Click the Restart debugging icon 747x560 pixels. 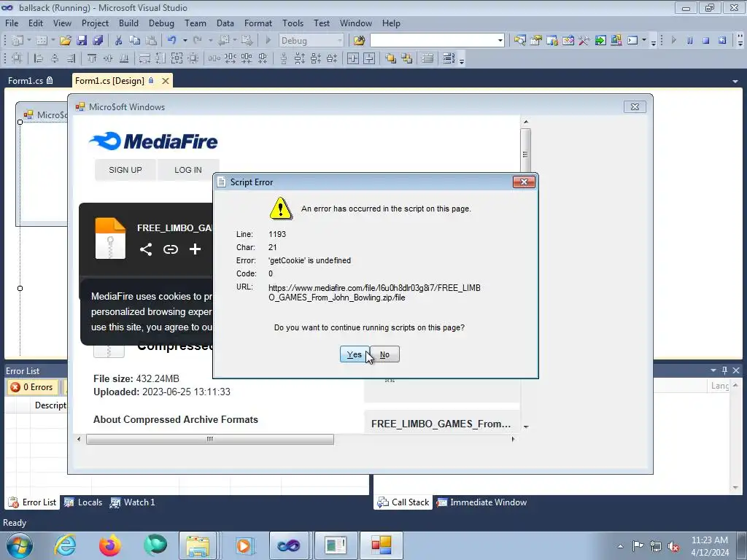[x=722, y=41]
